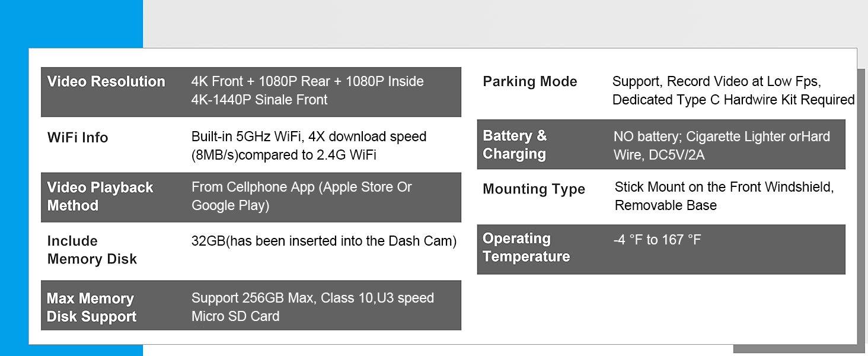The height and width of the screenshot is (356, 868).
Task: Click the Video Resolution label
Action: pyautogui.click(x=106, y=82)
